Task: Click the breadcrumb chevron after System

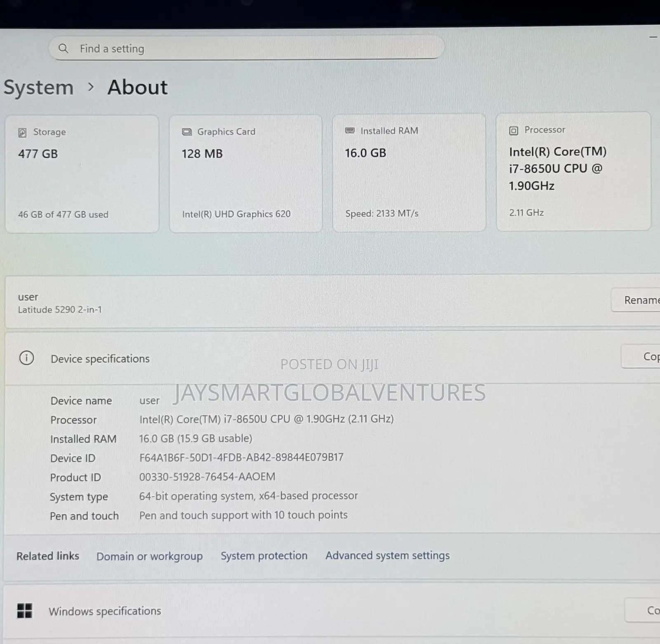Action: coord(91,87)
